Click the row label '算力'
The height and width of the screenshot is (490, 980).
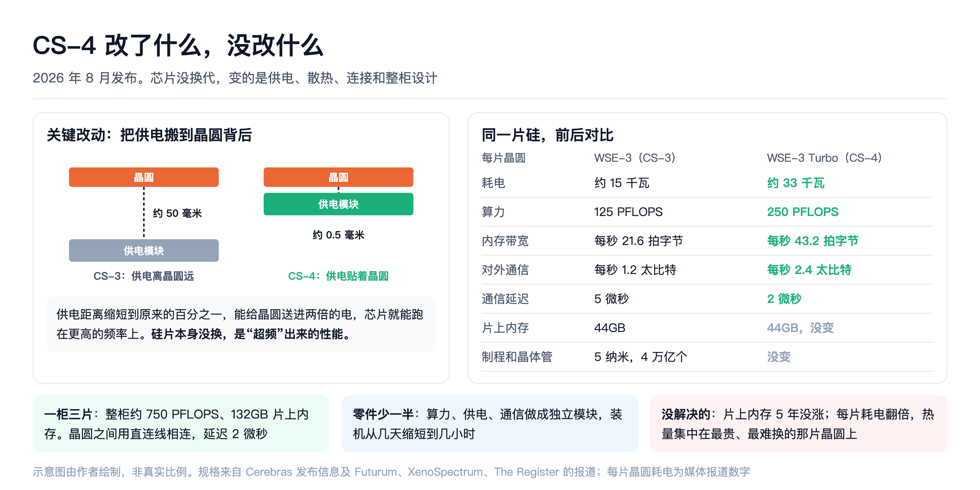[493, 212]
